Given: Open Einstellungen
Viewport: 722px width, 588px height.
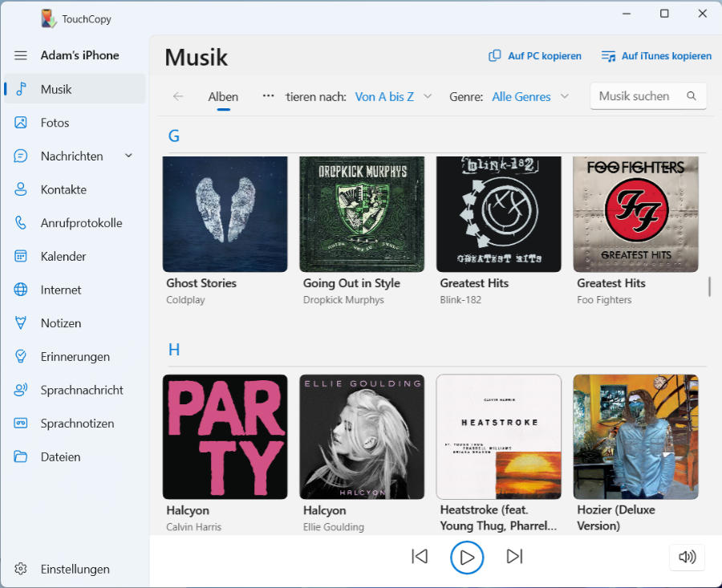Looking at the screenshot, I should 75,569.
